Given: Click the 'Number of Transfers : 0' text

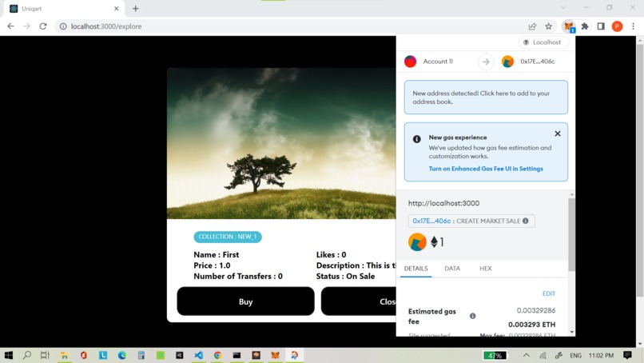Looking at the screenshot, I should click(238, 277).
